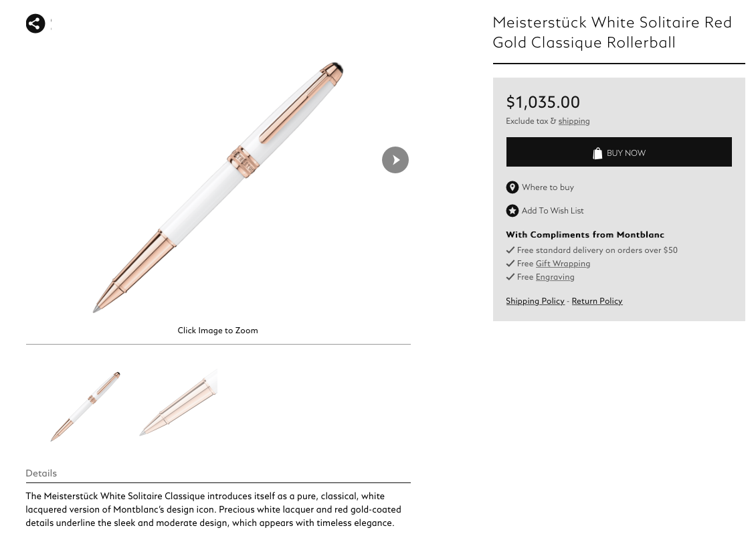This screenshot has width=756, height=540.
Task: Click the $1,035.00 price
Action: tap(543, 102)
